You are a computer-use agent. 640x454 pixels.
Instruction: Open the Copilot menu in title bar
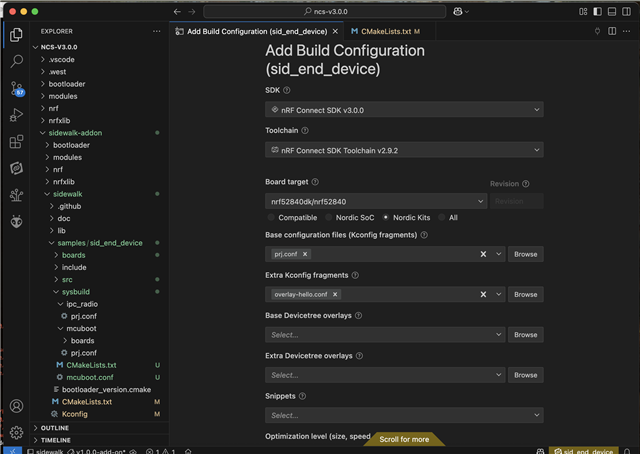[461, 12]
